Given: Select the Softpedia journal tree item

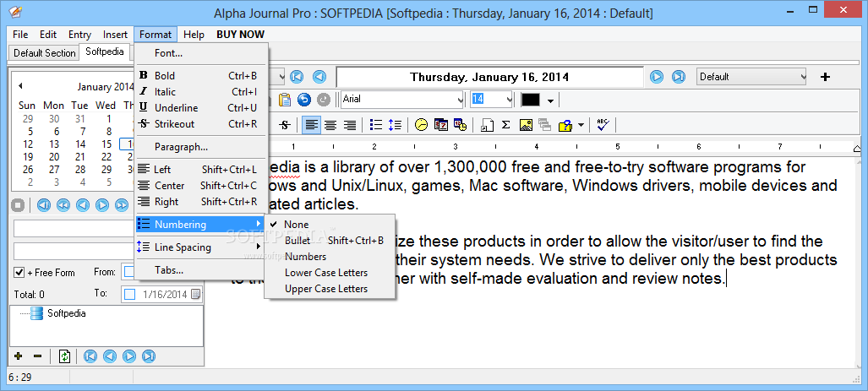Looking at the screenshot, I should pyautogui.click(x=67, y=313).
